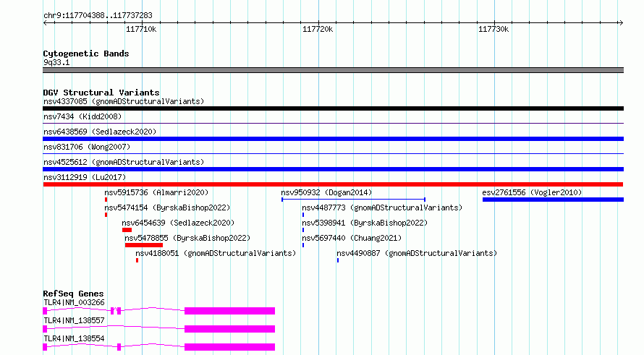Click nsv6438569 (Sedlazeck2020) label
Viewport: 644px width, 355px height.
100,132
